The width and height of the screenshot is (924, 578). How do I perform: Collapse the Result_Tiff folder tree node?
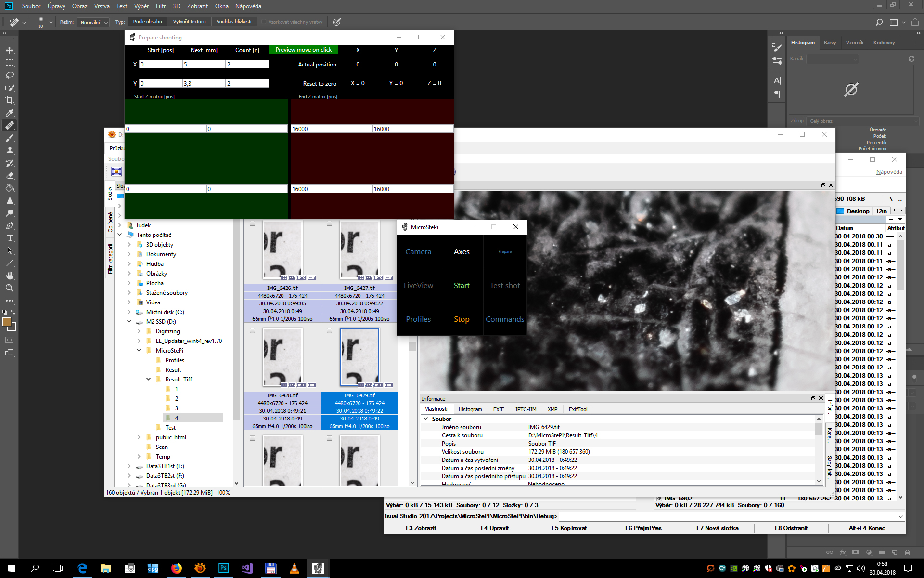tap(149, 380)
